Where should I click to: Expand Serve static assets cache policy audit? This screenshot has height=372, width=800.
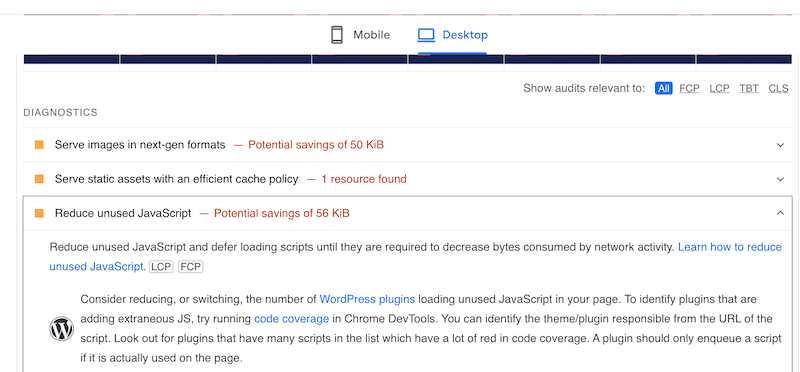click(780, 179)
